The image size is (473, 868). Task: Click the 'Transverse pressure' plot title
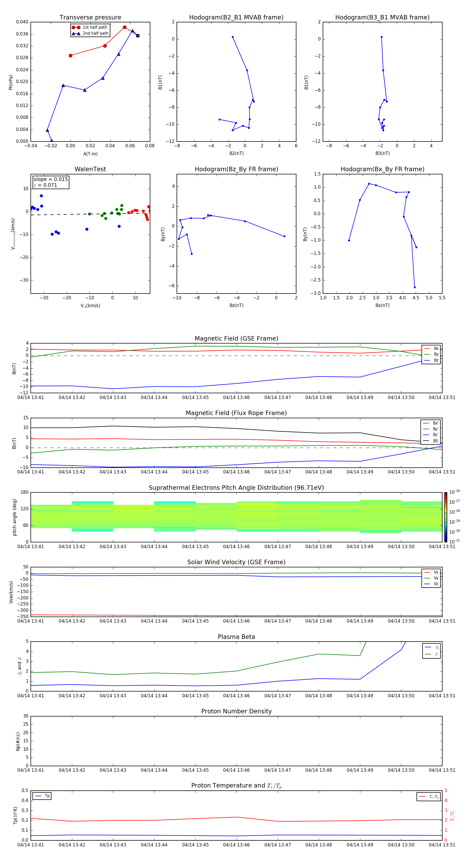90,18
